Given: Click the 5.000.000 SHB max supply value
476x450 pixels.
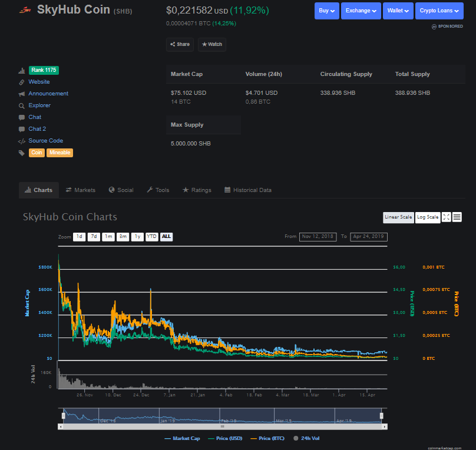Looking at the screenshot, I should 191,144.
